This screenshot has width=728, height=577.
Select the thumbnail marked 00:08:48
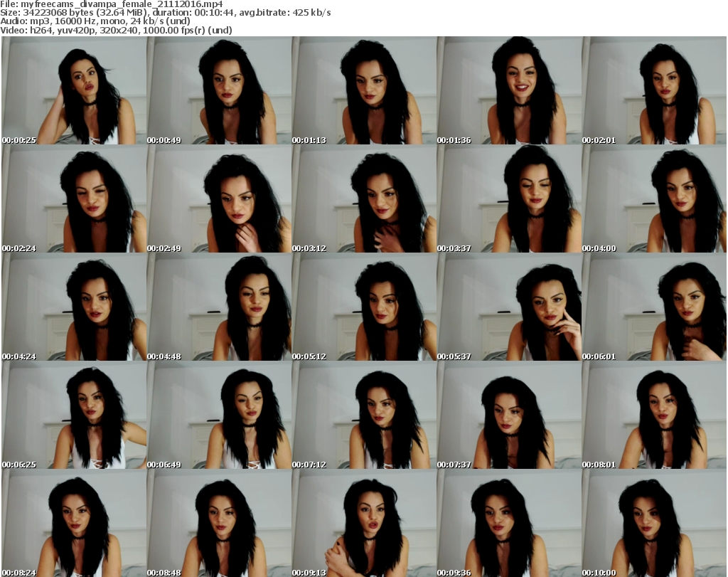219,523
